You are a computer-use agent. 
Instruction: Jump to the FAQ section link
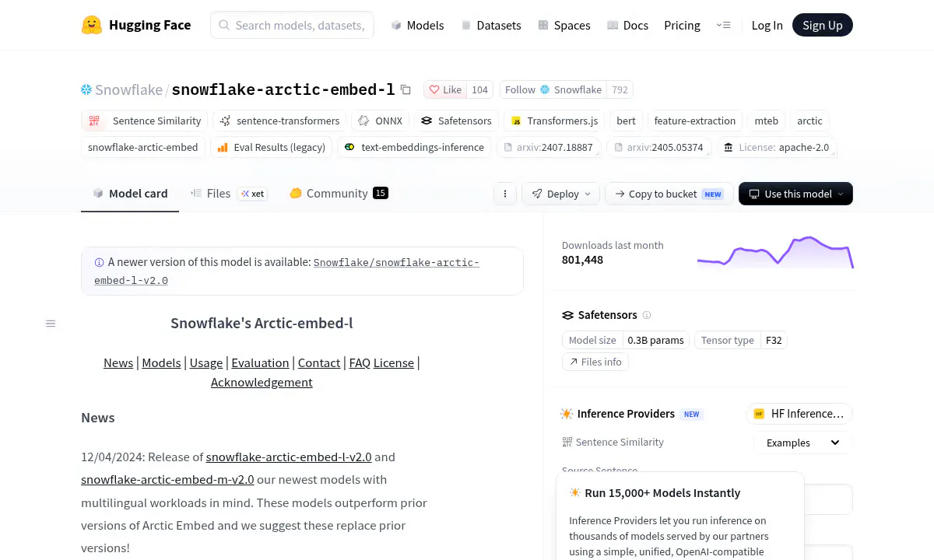pos(360,362)
